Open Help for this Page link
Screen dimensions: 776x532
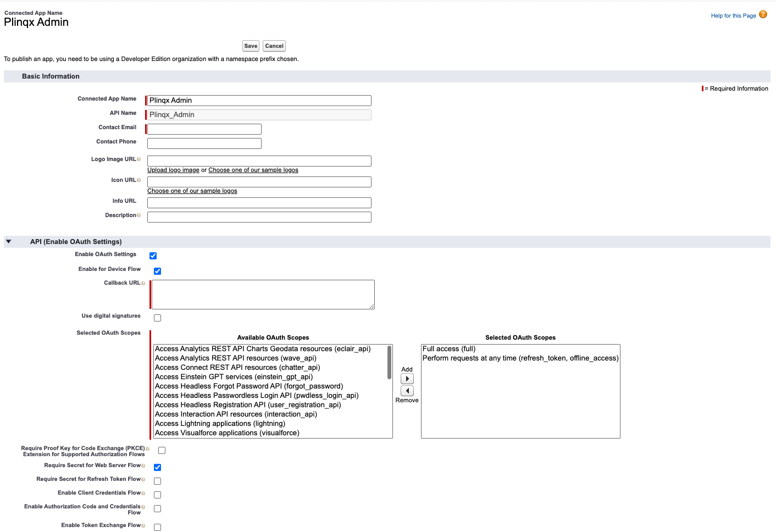click(733, 16)
